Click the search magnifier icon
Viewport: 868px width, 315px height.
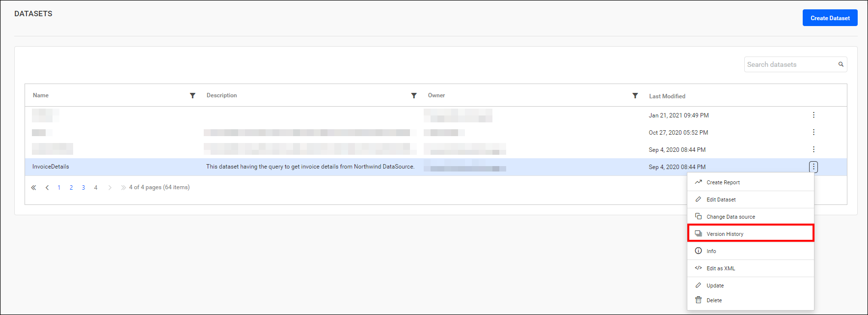(841, 64)
